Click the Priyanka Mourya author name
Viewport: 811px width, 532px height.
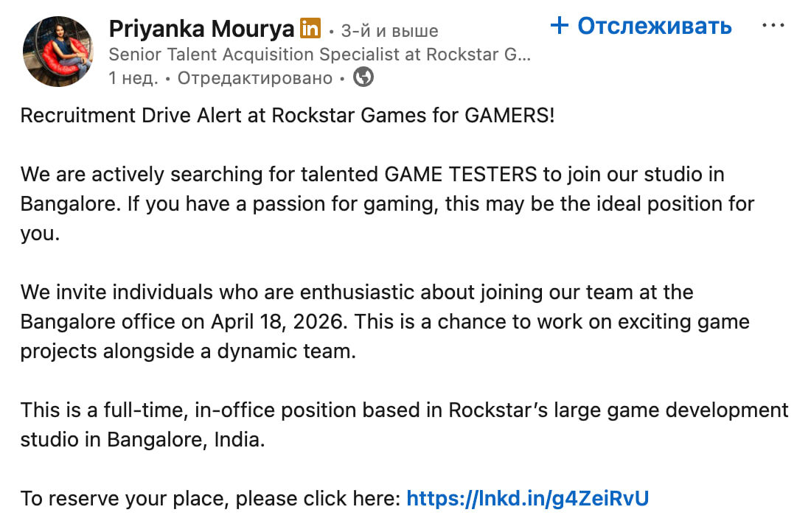201,29
